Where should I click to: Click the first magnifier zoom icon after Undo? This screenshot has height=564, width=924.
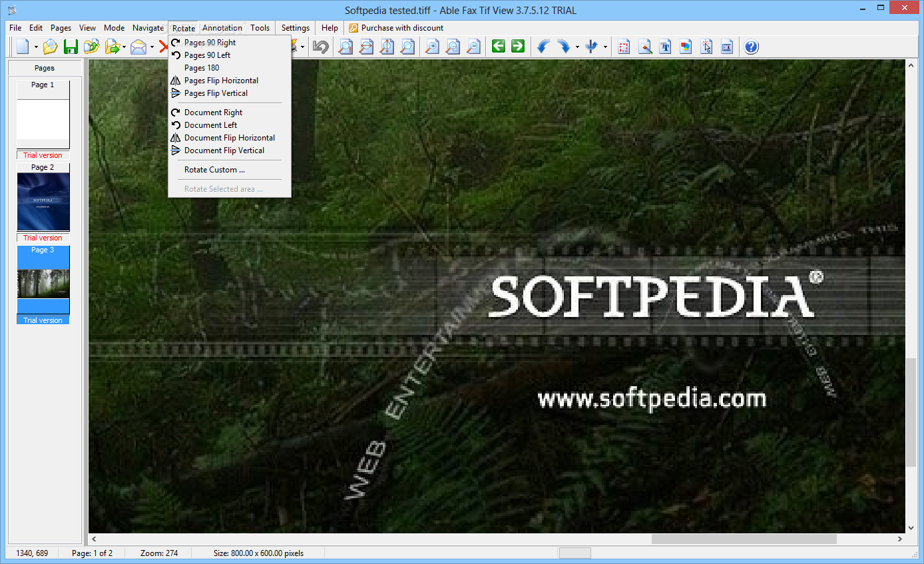pos(346,47)
